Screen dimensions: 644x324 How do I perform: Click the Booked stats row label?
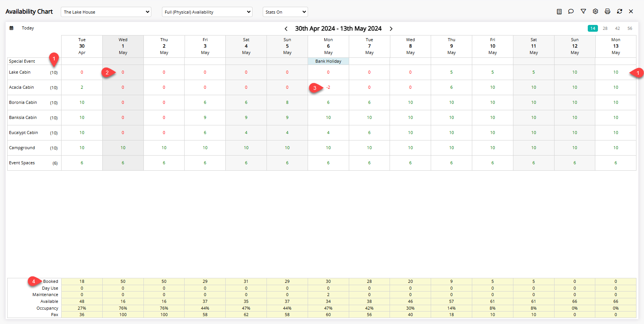[x=51, y=281]
